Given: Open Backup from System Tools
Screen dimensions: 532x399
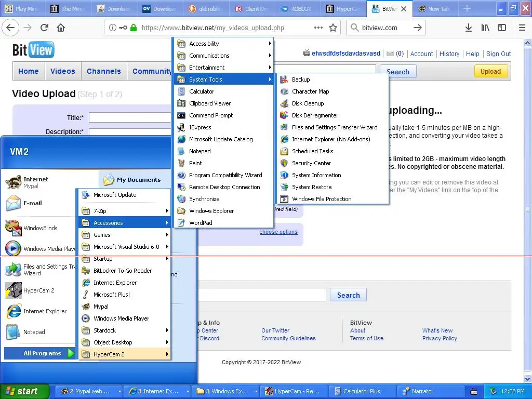Looking at the screenshot, I should click(x=332, y=79).
